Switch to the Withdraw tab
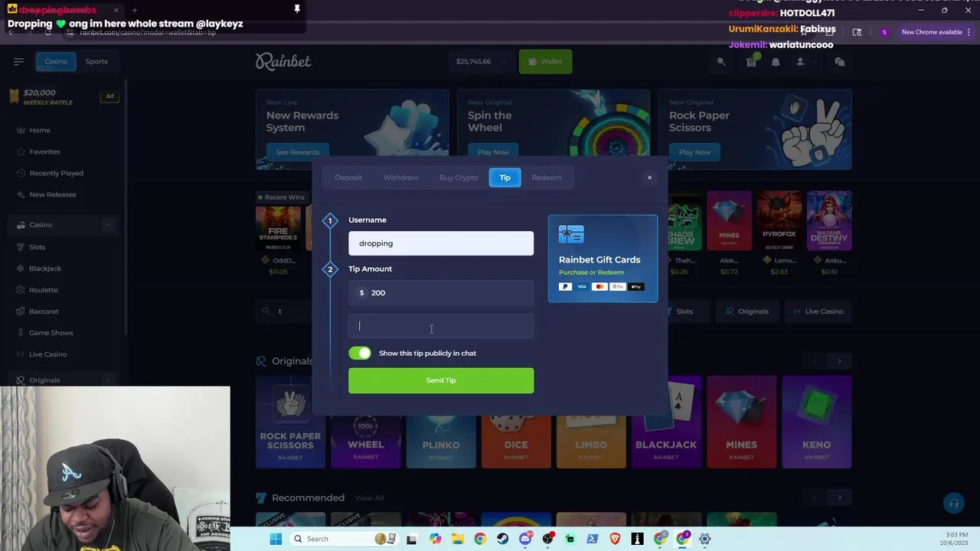This screenshot has height=551, width=980. (x=400, y=178)
